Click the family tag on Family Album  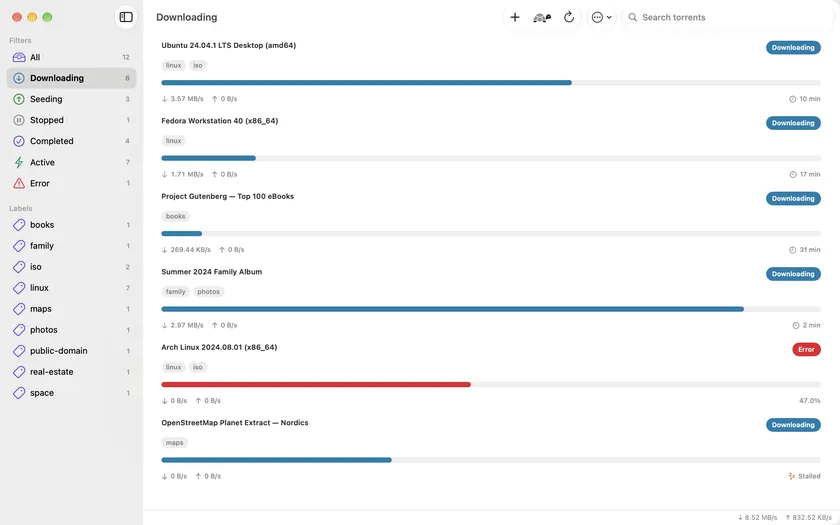click(x=175, y=292)
